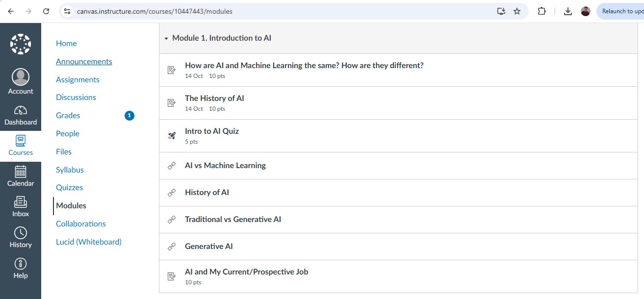Open the Announcements link

click(84, 62)
